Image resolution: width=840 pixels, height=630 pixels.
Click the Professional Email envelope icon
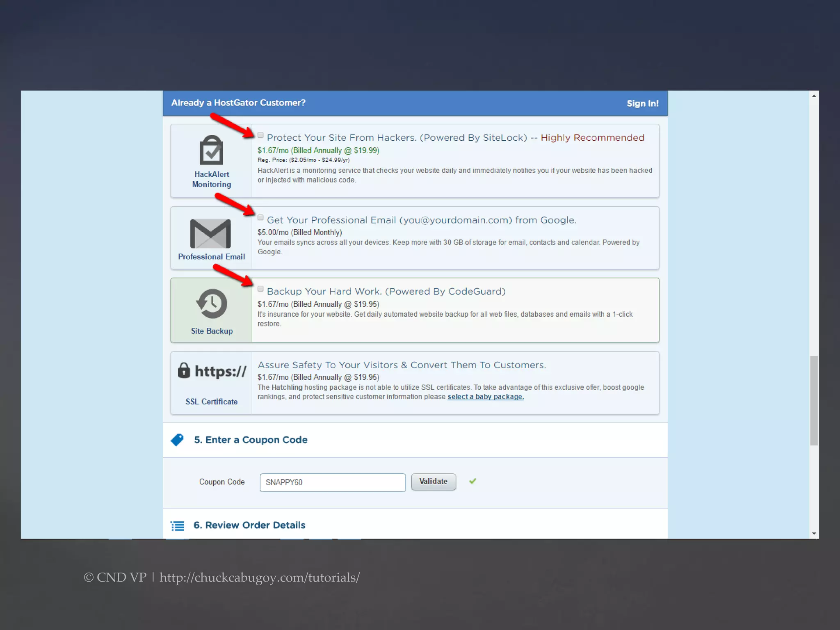click(x=210, y=234)
